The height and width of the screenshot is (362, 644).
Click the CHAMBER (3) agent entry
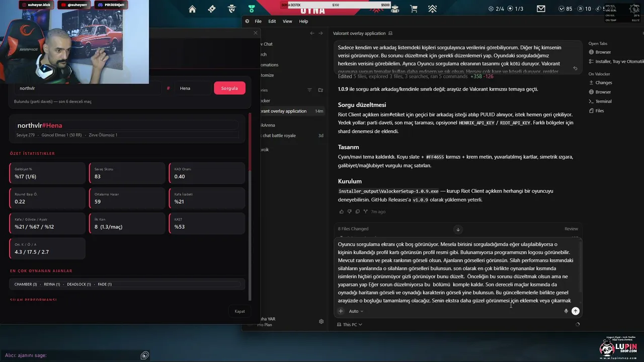tap(26, 284)
